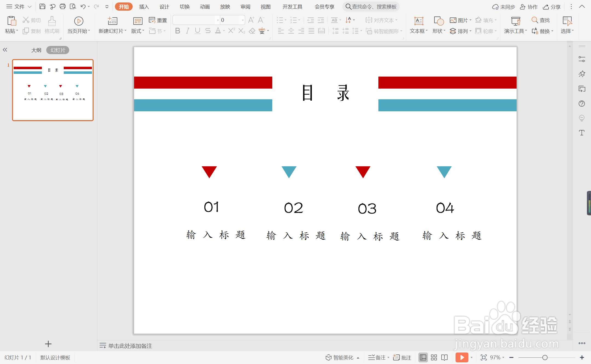Click the Undo arrow icon
The height and width of the screenshot is (364, 591).
[83, 6]
